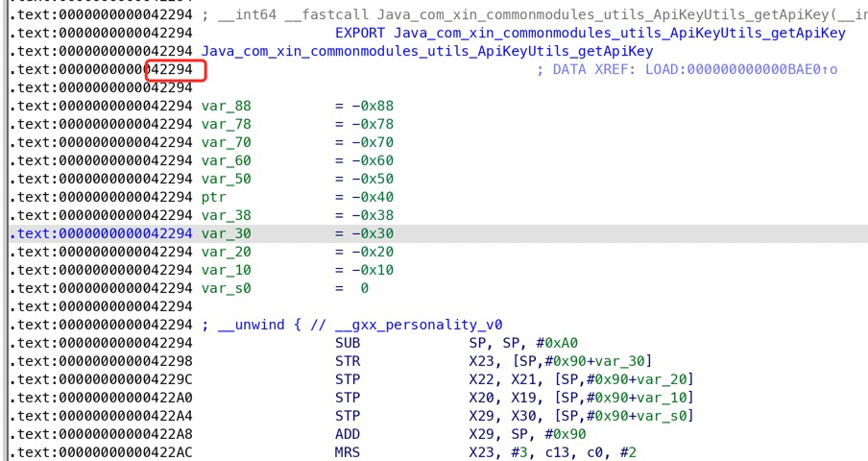Click the -0x70 offset value
This screenshot has width=868, height=461.
(x=373, y=142)
